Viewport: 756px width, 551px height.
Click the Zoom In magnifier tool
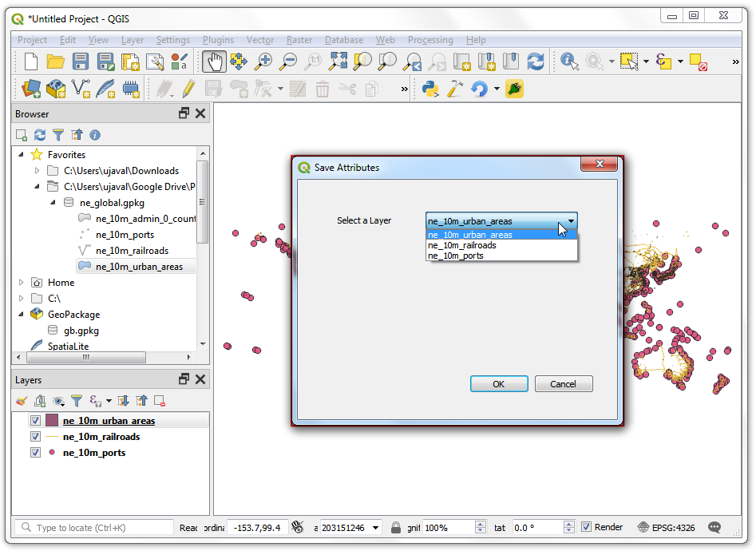tap(263, 61)
